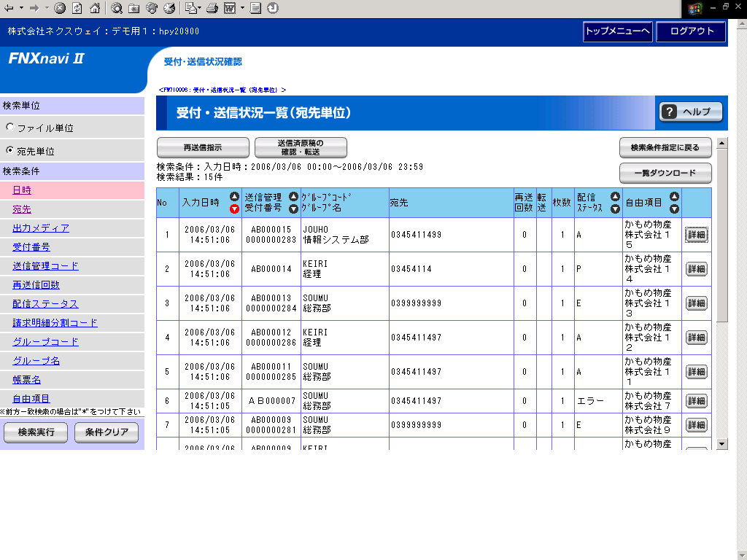
Task: Click the browser Stop icon
Action: tap(60, 9)
